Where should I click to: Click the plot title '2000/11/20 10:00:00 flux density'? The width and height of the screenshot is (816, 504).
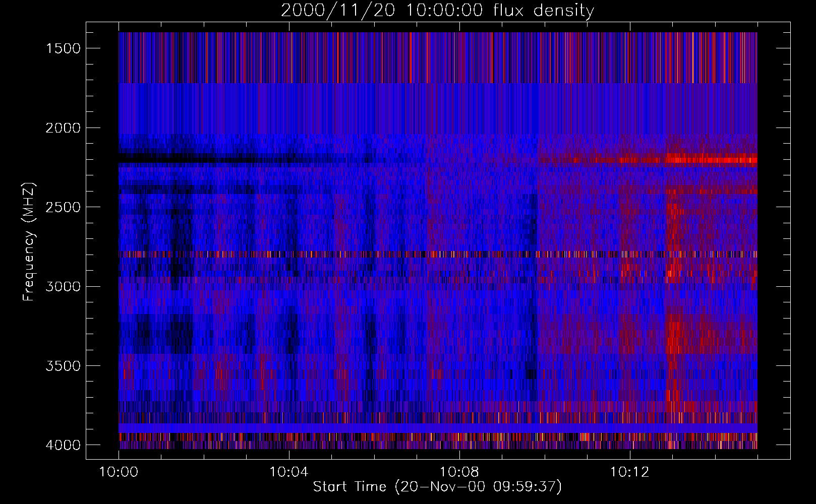(x=437, y=11)
